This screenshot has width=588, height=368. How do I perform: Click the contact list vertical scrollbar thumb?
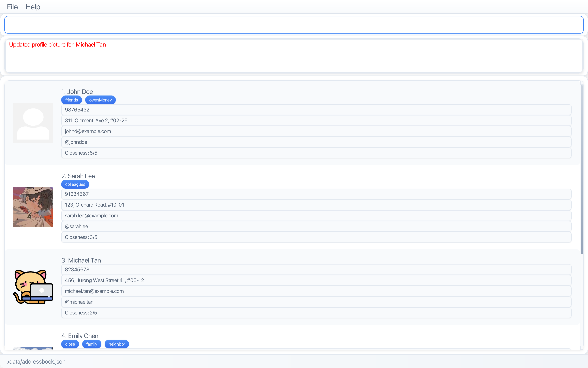[582, 169]
